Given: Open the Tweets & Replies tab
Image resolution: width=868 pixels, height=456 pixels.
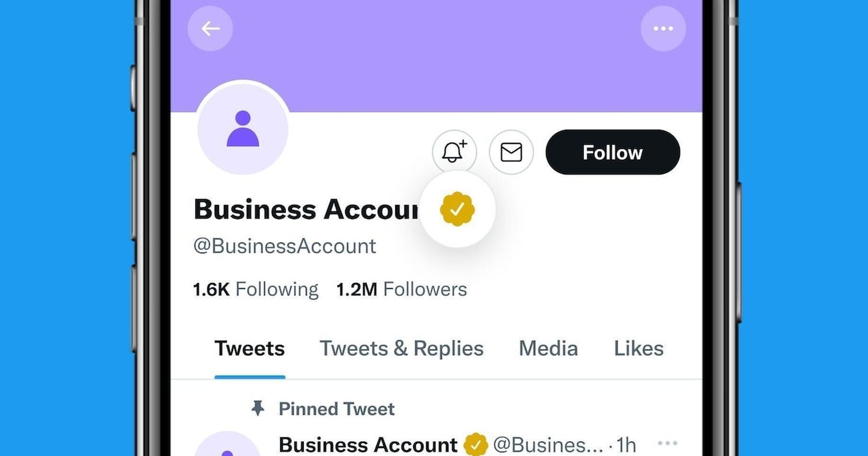Looking at the screenshot, I should [x=401, y=349].
